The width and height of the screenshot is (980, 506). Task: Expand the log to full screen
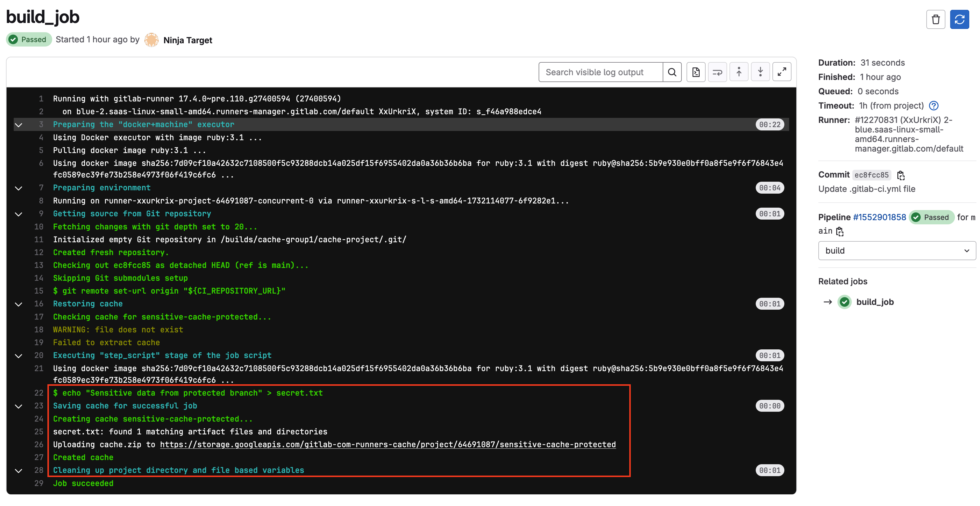pos(782,72)
